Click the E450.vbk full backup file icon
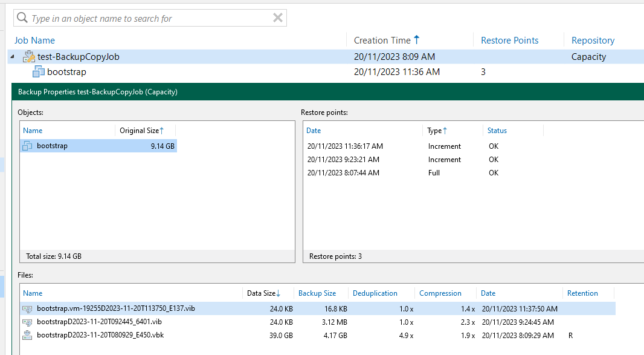The height and width of the screenshot is (355, 644). coord(27,335)
